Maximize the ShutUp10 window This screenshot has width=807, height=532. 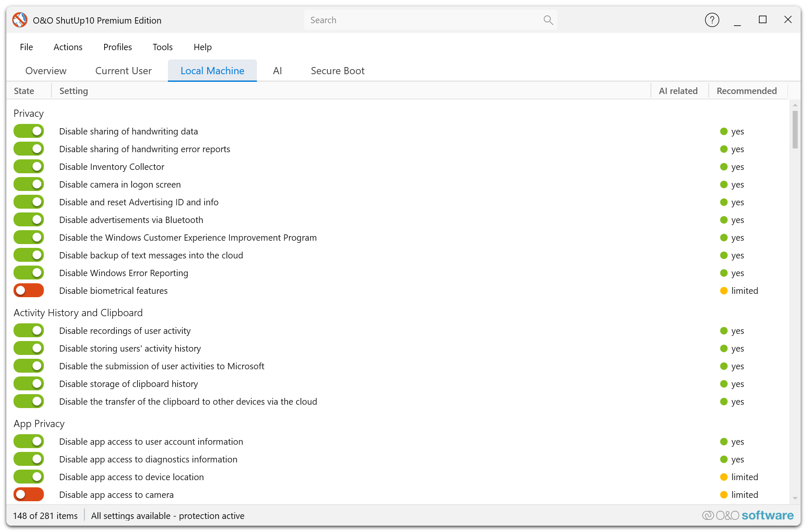(762, 19)
